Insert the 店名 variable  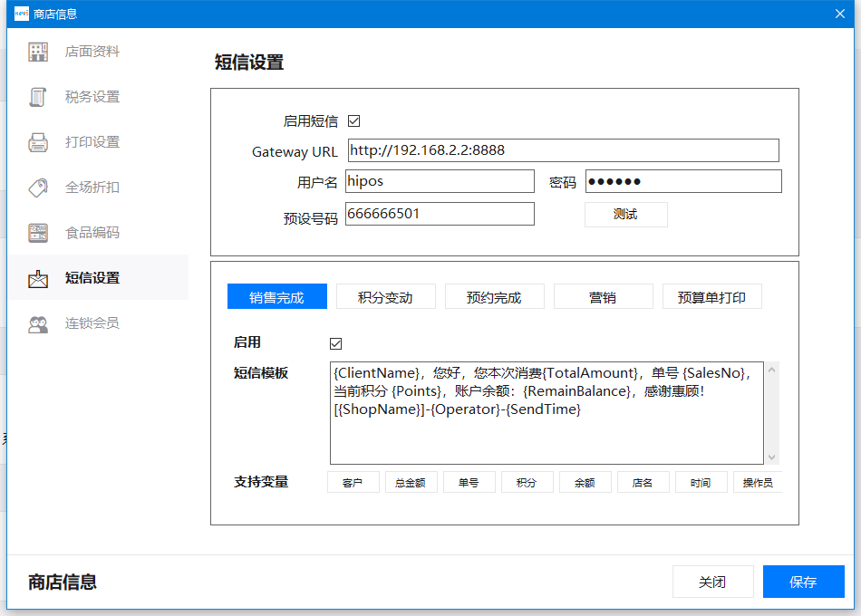[643, 482]
